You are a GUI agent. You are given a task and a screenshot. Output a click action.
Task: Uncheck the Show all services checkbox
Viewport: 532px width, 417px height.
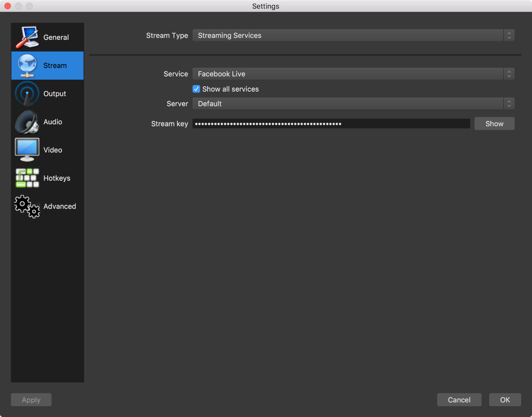click(197, 89)
